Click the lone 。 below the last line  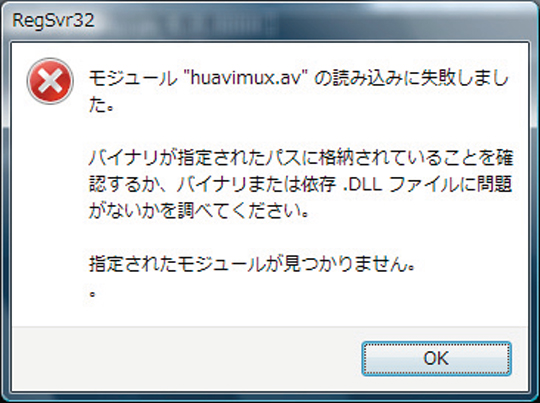(92, 294)
